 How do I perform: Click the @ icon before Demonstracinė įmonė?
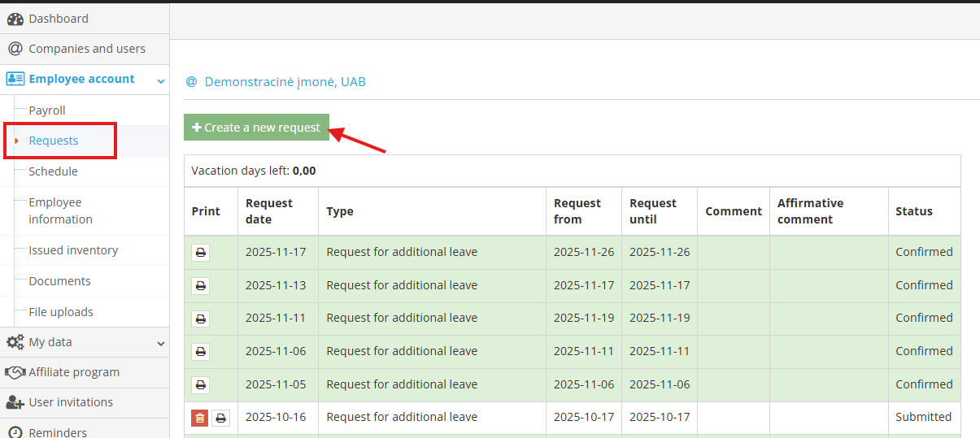coord(191,82)
